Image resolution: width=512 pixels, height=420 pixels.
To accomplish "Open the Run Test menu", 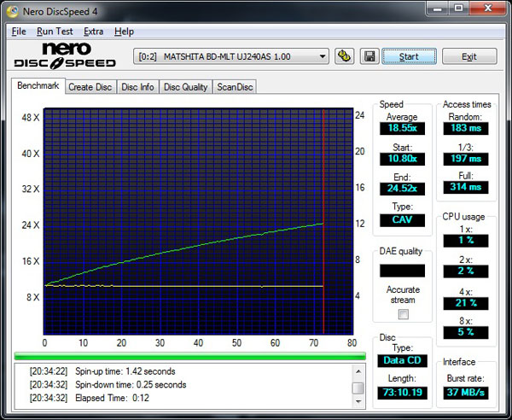I will click(55, 32).
